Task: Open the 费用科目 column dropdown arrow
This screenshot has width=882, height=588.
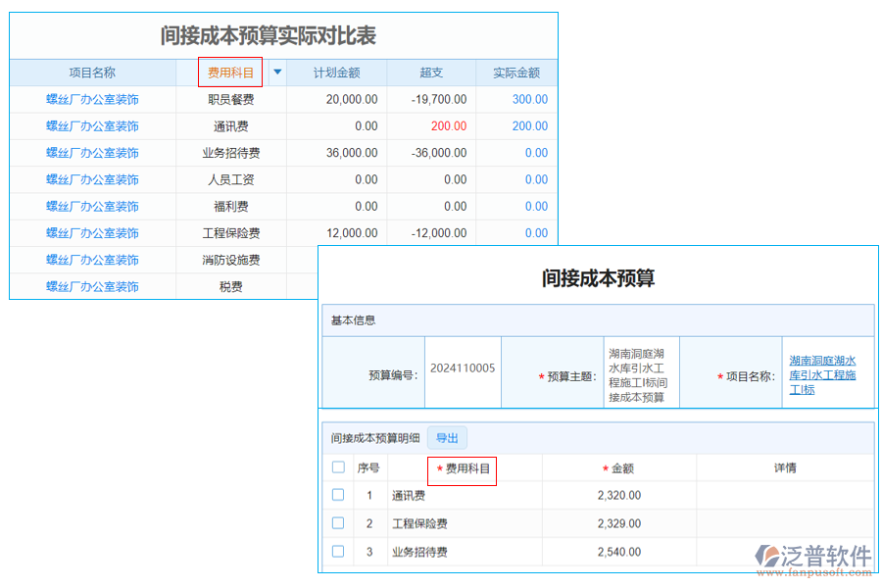Action: 276,72
